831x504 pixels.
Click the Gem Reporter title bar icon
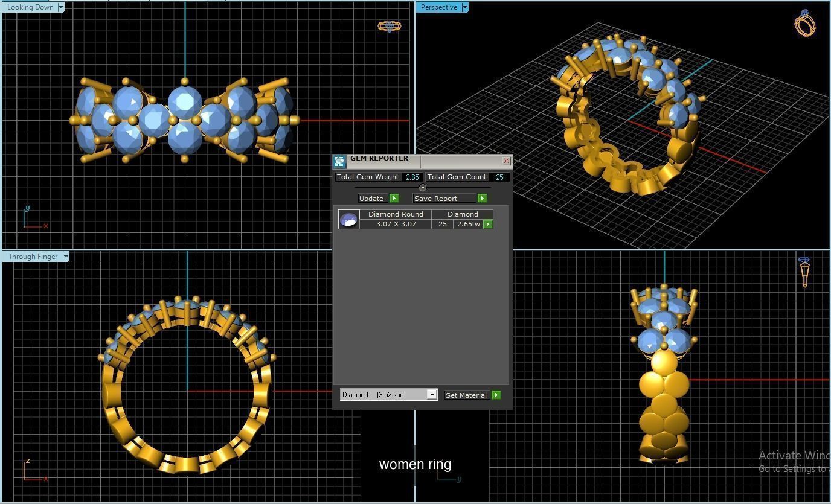pyautogui.click(x=339, y=161)
